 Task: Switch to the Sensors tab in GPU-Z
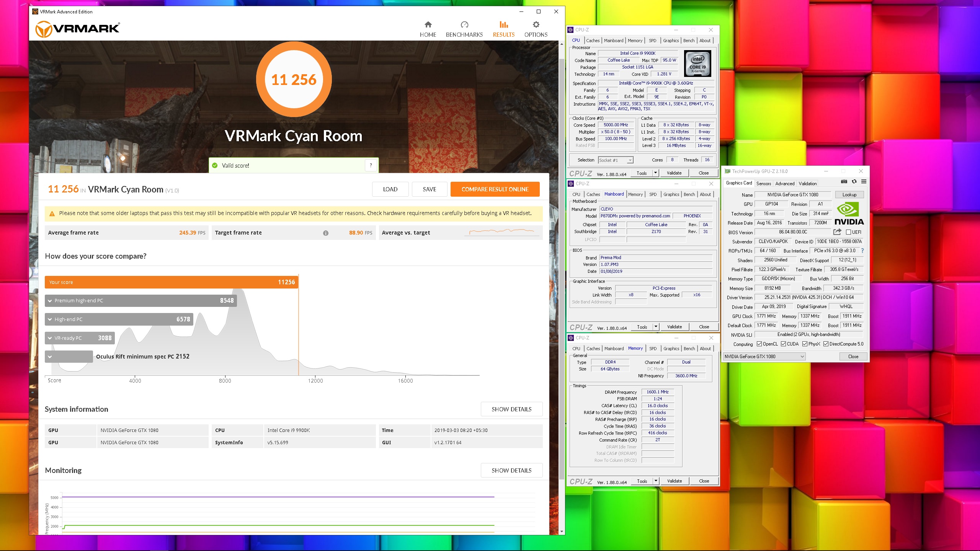click(763, 184)
